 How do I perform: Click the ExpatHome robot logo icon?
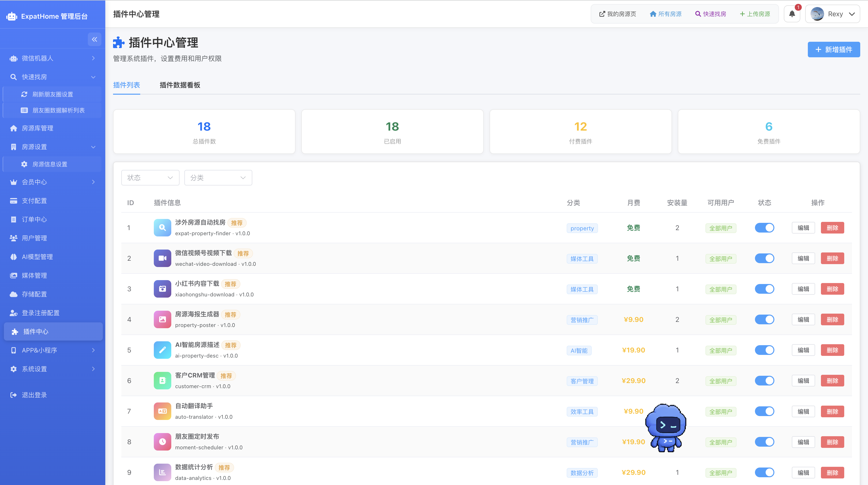pos(12,16)
